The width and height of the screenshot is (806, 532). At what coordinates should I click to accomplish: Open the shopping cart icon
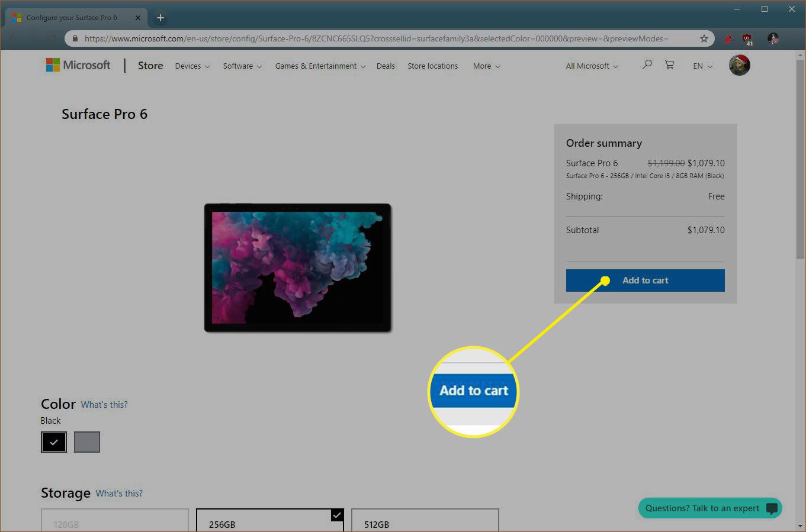point(669,65)
